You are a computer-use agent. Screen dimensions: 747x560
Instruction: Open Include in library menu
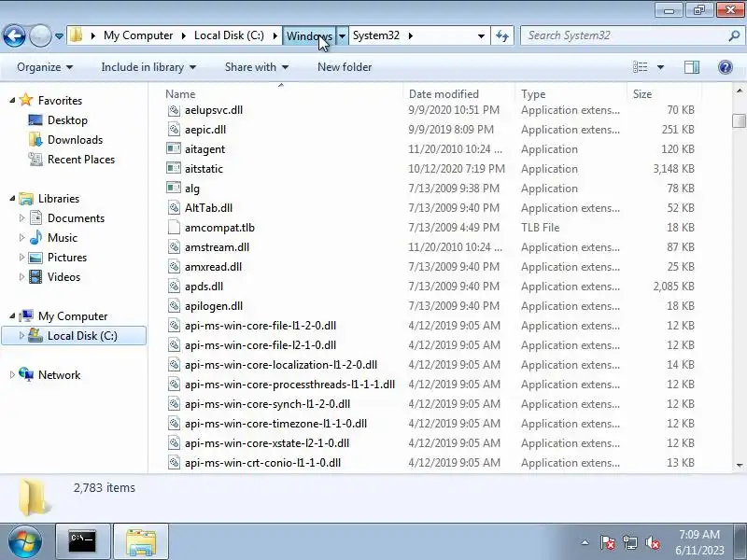[148, 67]
